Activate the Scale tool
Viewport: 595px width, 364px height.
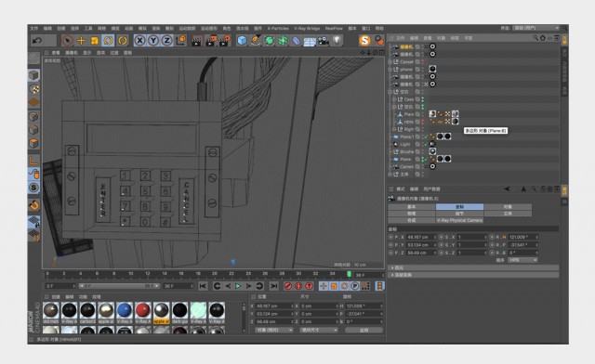click(x=95, y=40)
